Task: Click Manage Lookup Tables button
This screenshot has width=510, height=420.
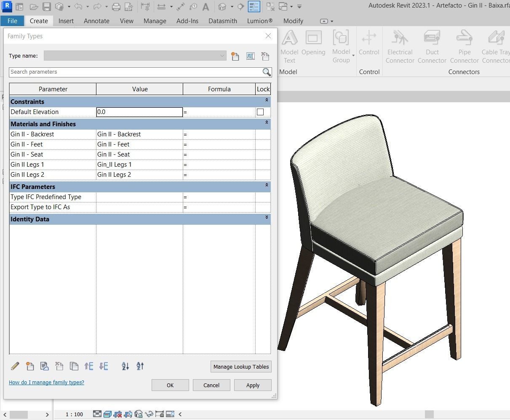Action: click(x=241, y=367)
